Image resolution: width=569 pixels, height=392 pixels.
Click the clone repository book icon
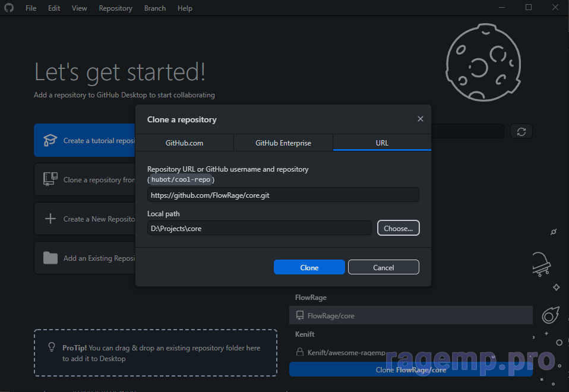[50, 179]
